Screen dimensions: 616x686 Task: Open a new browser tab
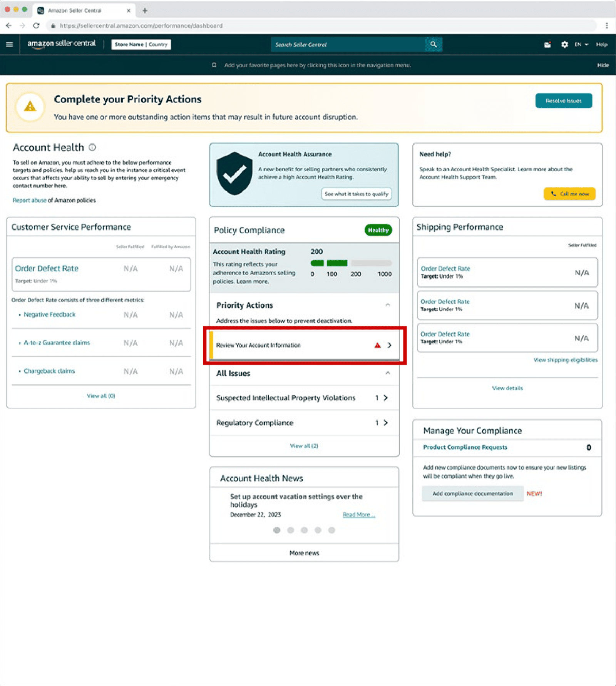click(145, 10)
